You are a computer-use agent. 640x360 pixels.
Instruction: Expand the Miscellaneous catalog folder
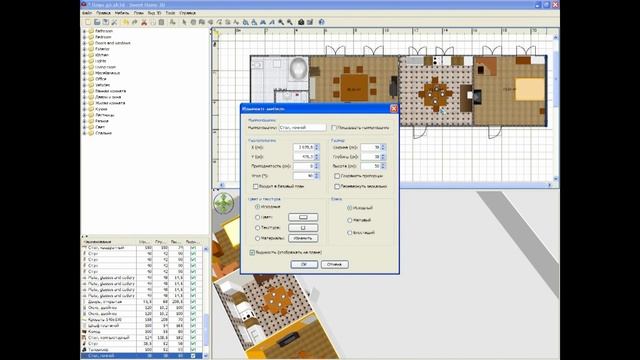point(84,73)
